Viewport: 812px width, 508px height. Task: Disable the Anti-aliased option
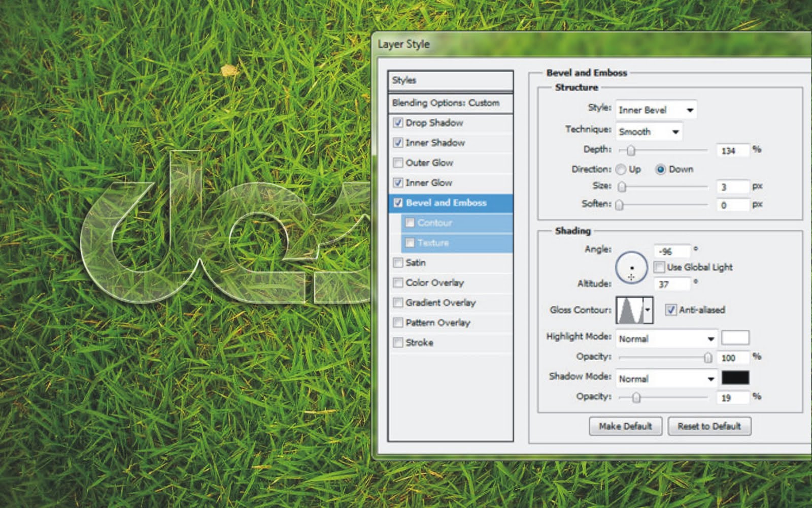[x=671, y=310]
